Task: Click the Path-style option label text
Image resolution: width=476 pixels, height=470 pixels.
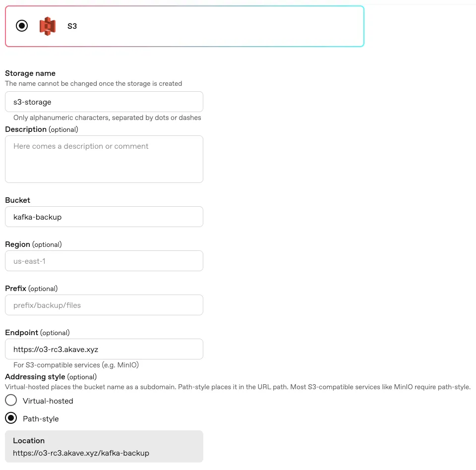Action: (x=41, y=418)
